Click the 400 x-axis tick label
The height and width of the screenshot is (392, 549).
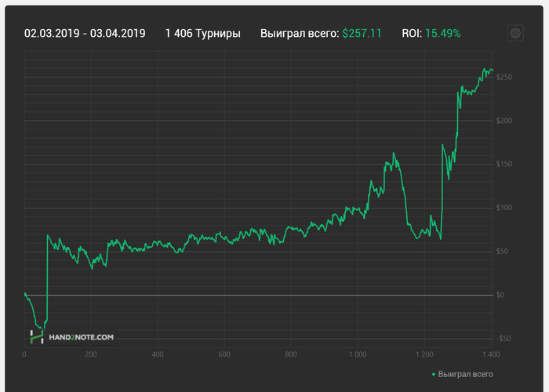tap(158, 354)
